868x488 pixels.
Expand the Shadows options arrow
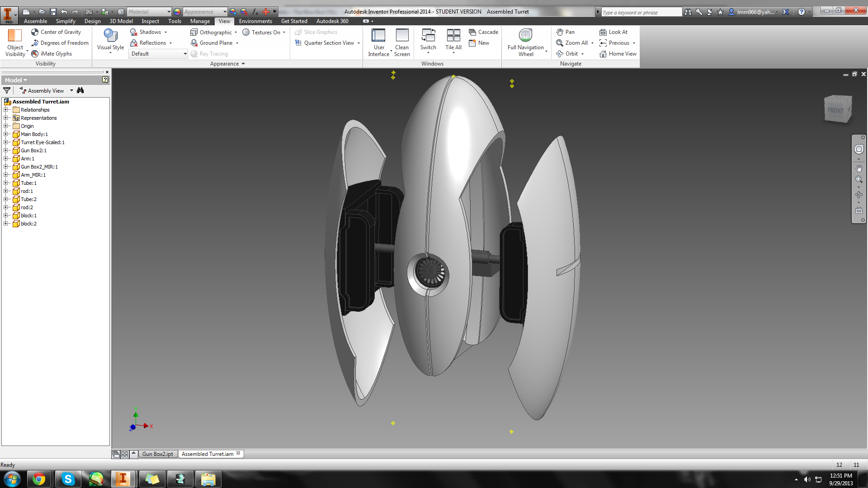coord(166,33)
